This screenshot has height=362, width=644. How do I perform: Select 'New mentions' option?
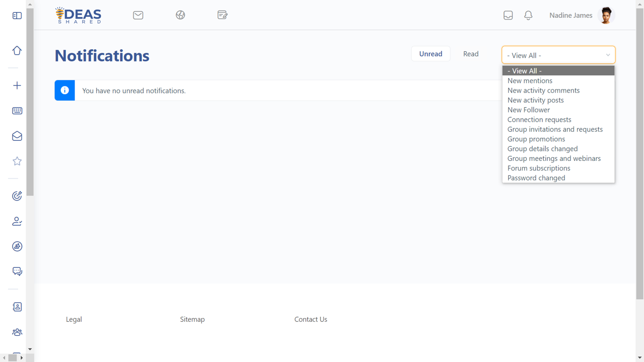(x=558, y=80)
